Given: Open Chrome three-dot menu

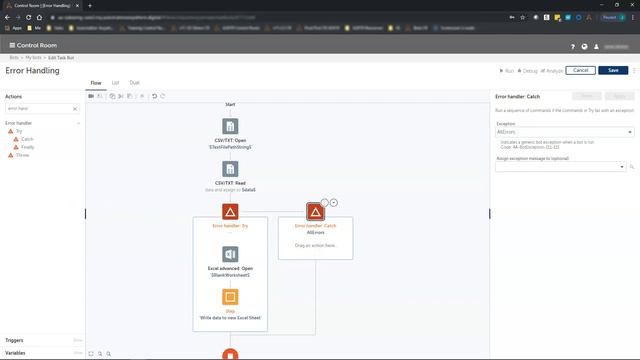Looking at the screenshot, I should 633,18.
